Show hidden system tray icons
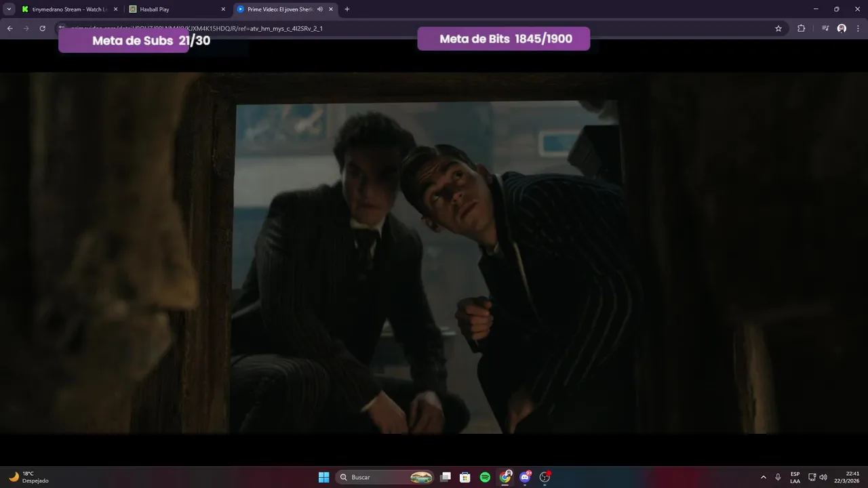 click(764, 477)
